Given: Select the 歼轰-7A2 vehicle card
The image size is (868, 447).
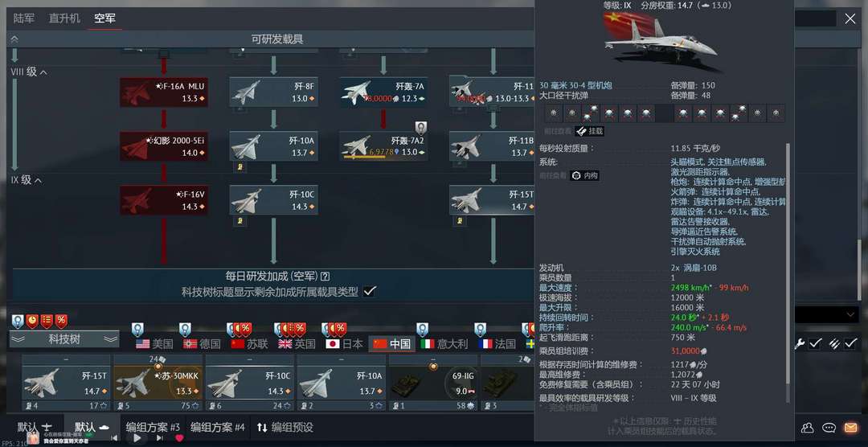Looking at the screenshot, I should (x=383, y=146).
